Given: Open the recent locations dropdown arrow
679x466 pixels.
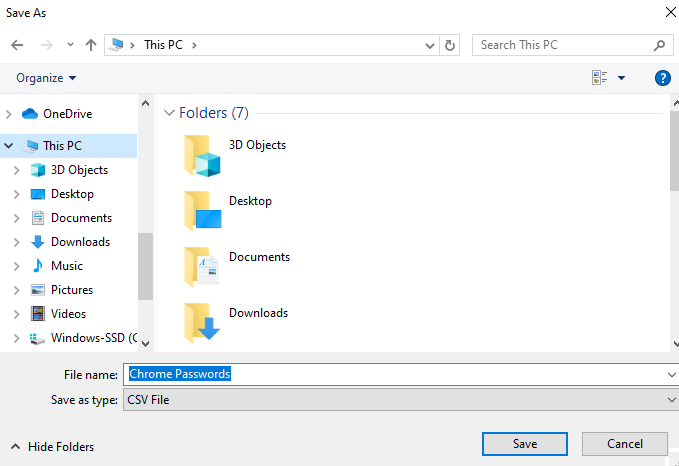Looking at the screenshot, I should point(70,44).
